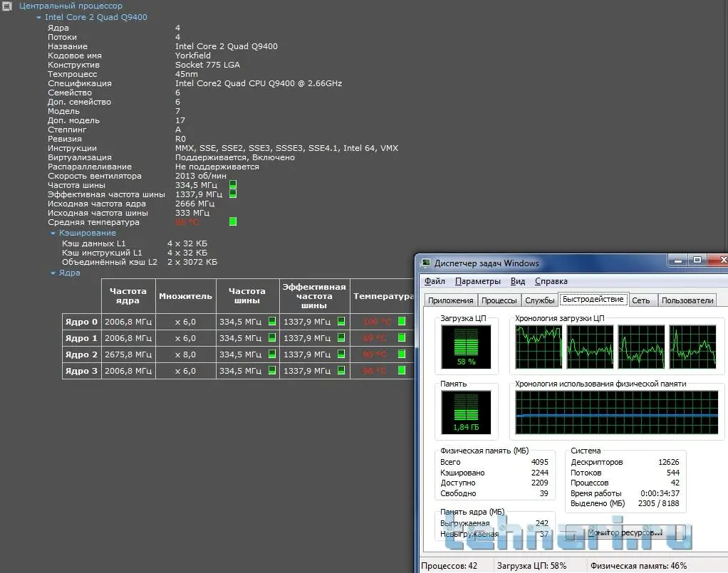
Task: Click green icon beside Частота шины value
Action: [x=233, y=185]
